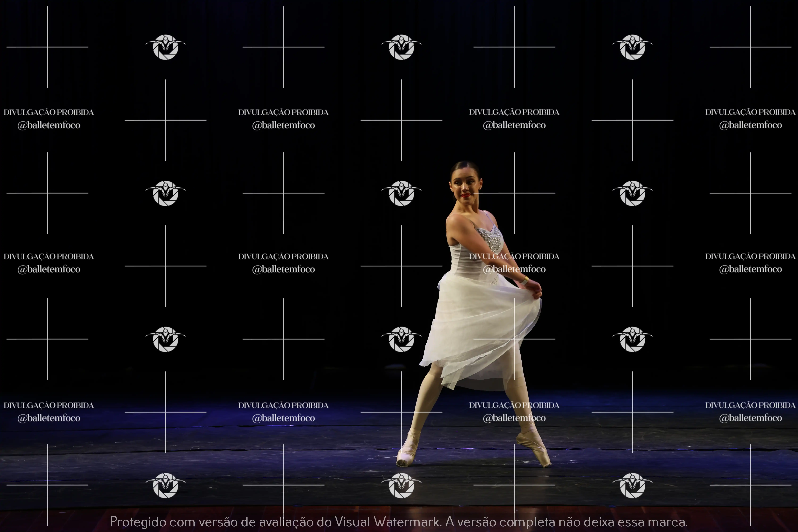Click the shutter logo in top-right corner
Screen dimensions: 798x532
pos(632,47)
